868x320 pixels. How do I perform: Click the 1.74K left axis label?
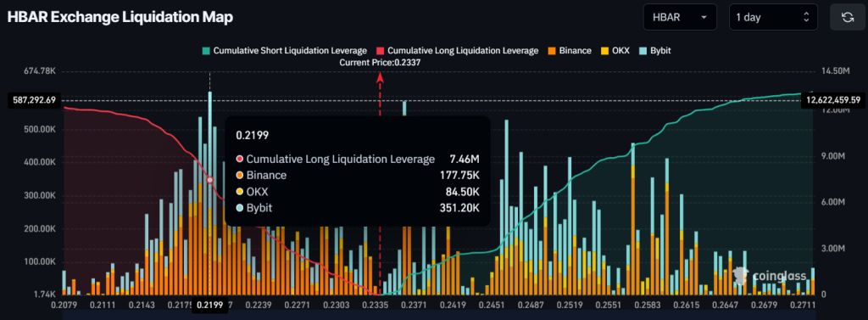[45, 295]
